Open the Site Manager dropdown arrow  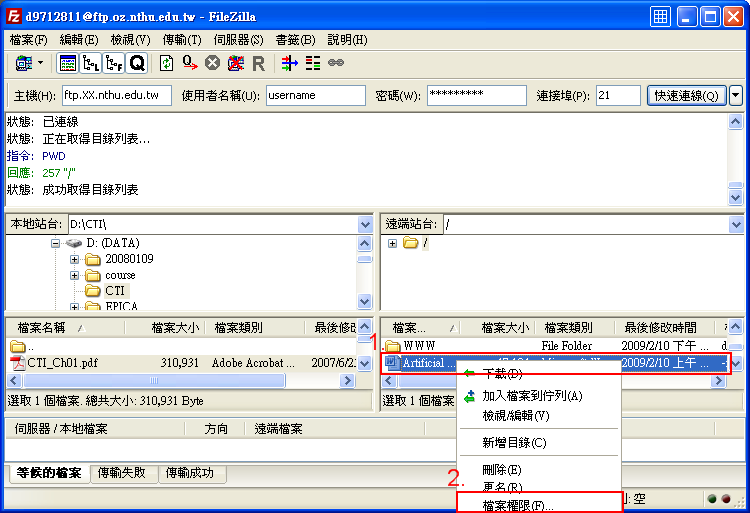[41, 63]
